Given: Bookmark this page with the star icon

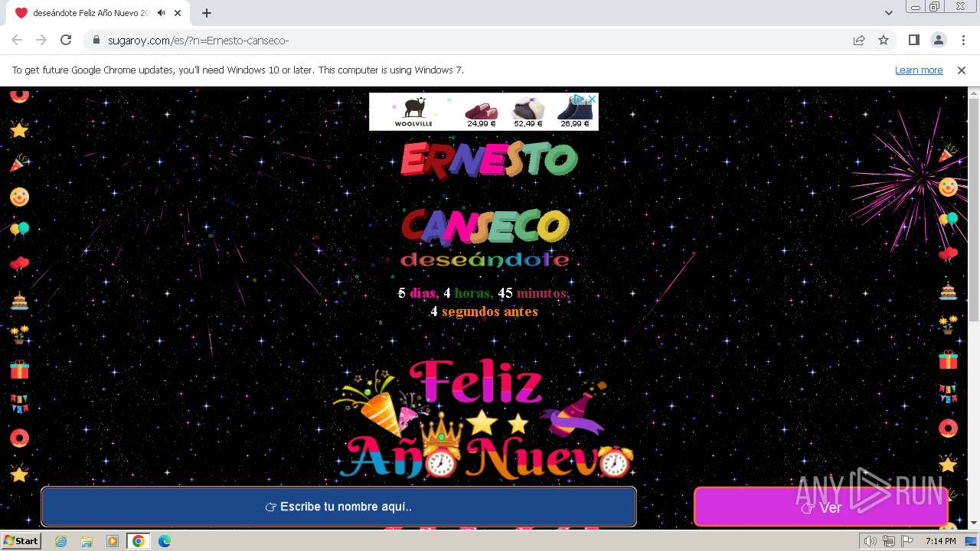Looking at the screenshot, I should point(884,40).
